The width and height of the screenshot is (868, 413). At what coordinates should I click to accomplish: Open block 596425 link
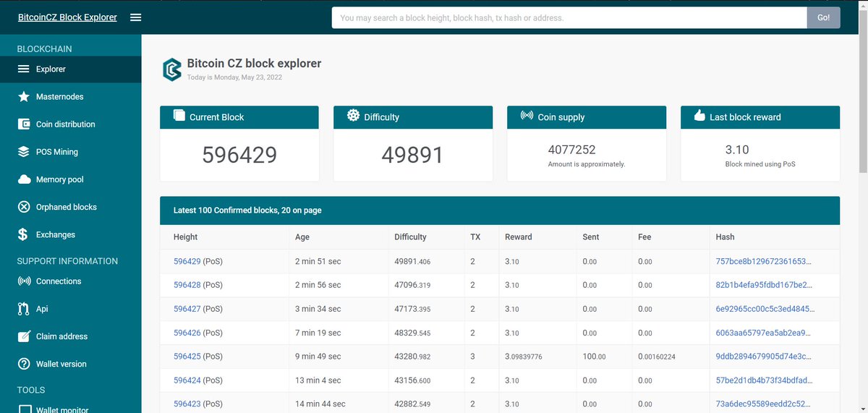(187, 357)
